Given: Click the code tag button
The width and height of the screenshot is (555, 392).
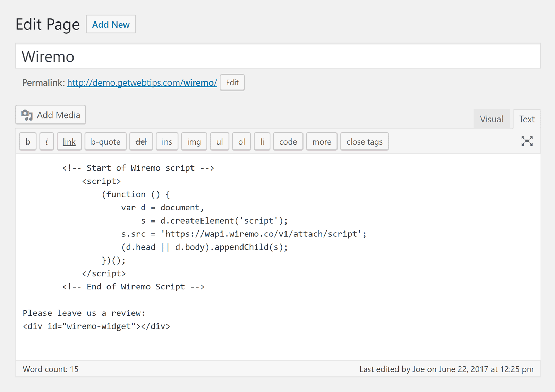Looking at the screenshot, I should tap(288, 142).
